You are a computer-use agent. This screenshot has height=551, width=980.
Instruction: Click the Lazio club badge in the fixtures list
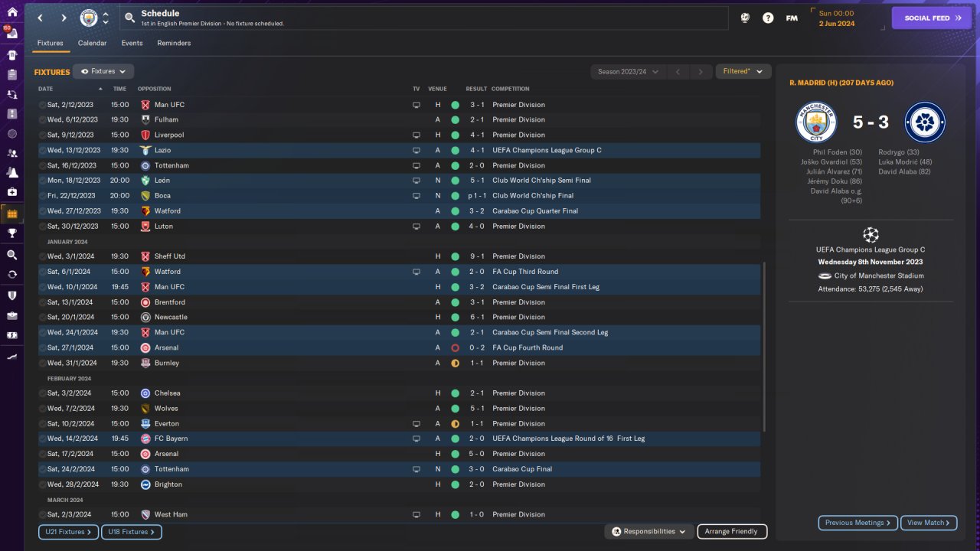point(145,150)
